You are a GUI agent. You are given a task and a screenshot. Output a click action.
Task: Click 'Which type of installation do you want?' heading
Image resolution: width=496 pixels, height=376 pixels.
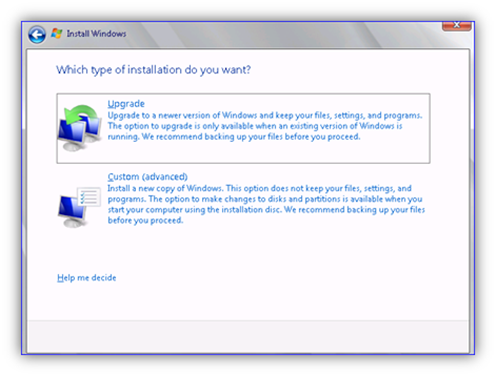[x=153, y=70]
